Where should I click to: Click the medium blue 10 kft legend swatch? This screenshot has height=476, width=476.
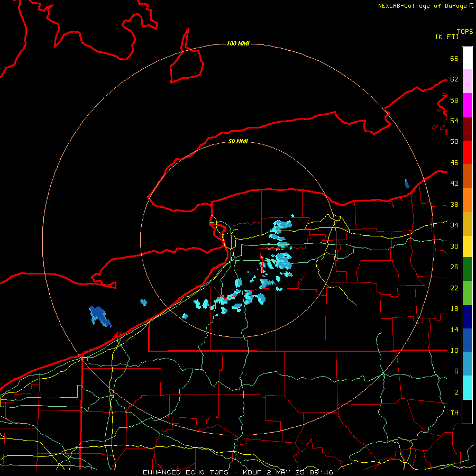pyautogui.click(x=467, y=341)
